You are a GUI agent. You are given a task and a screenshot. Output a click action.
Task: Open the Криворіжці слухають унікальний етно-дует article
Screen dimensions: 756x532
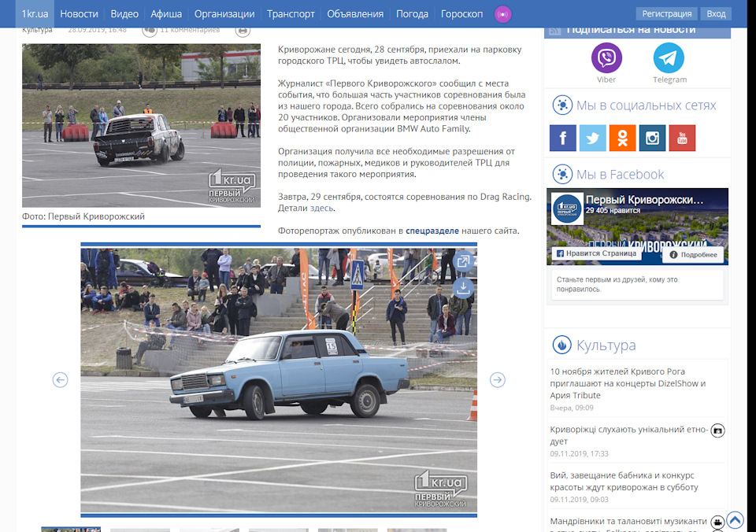pyautogui.click(x=628, y=435)
